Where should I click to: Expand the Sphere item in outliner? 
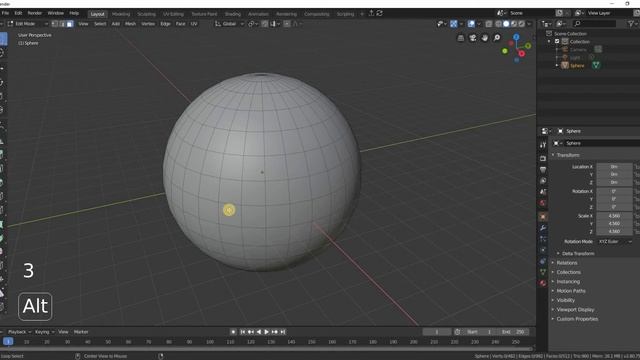(x=557, y=65)
